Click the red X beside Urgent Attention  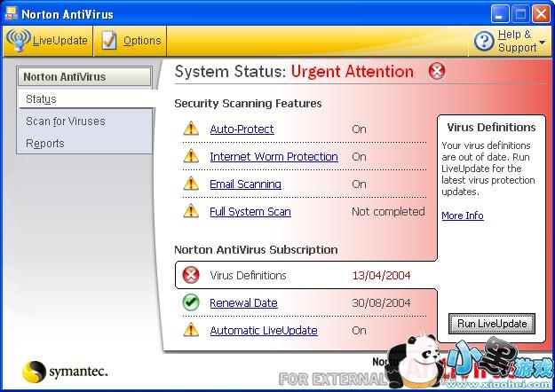[x=437, y=71]
